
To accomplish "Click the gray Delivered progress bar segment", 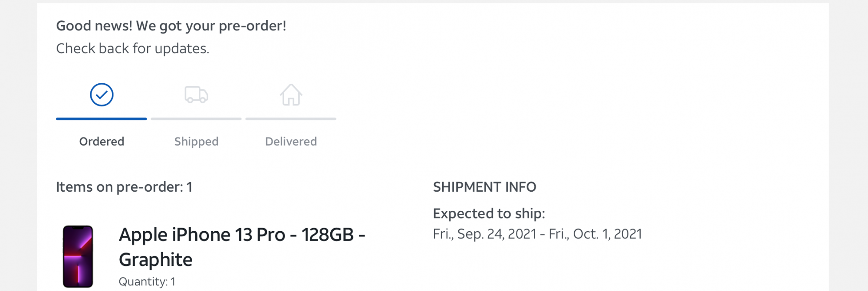I will pos(291,118).
